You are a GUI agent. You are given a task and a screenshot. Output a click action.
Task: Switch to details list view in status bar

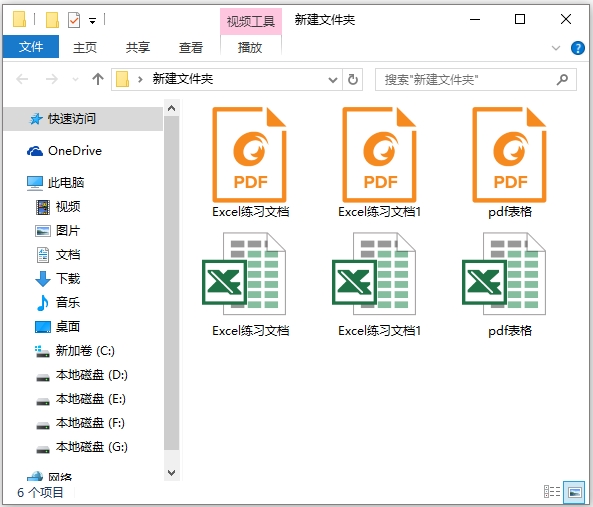[552, 492]
